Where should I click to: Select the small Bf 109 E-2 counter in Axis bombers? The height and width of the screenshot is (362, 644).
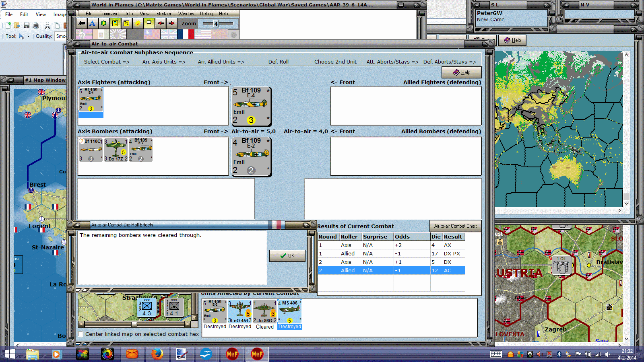pyautogui.click(x=140, y=150)
